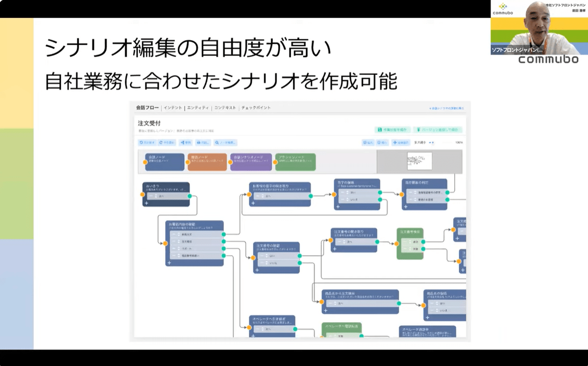Add an option to 注文番号の聞き取り node
Viewport: 588px width, 366px height.
click(335, 249)
